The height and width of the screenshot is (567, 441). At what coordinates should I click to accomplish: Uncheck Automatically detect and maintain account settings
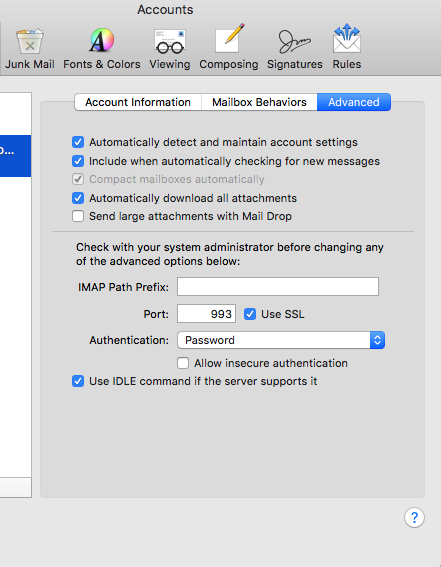coord(78,142)
